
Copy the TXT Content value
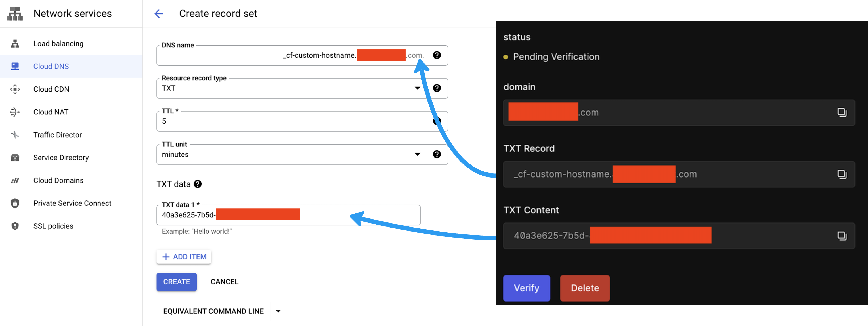click(841, 236)
